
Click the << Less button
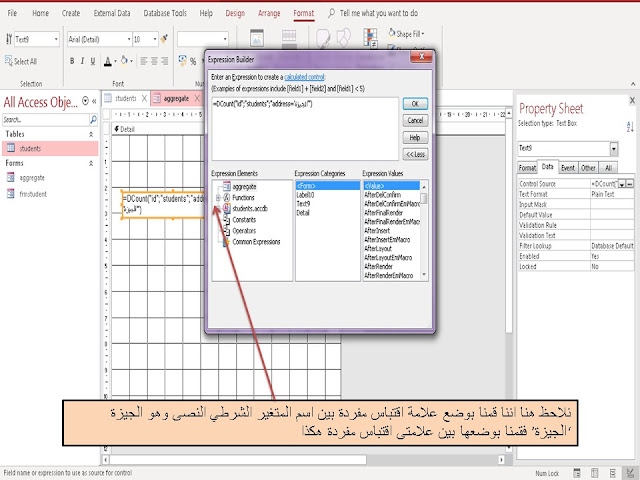tap(415, 154)
